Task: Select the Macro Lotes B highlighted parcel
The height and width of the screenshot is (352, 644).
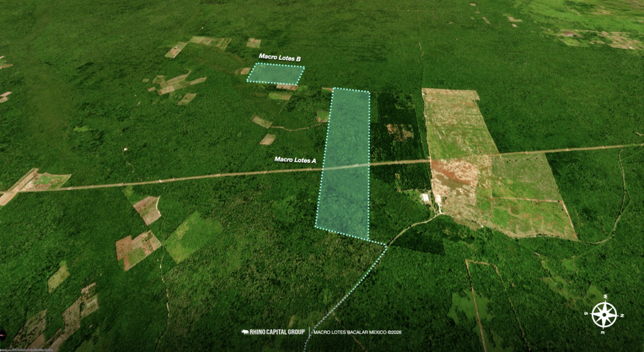Action: [x=276, y=74]
